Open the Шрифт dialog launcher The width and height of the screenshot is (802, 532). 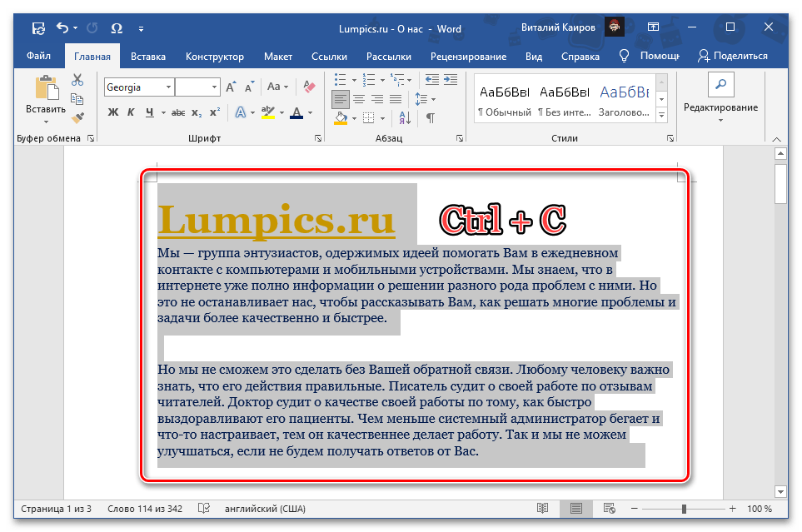(318, 138)
